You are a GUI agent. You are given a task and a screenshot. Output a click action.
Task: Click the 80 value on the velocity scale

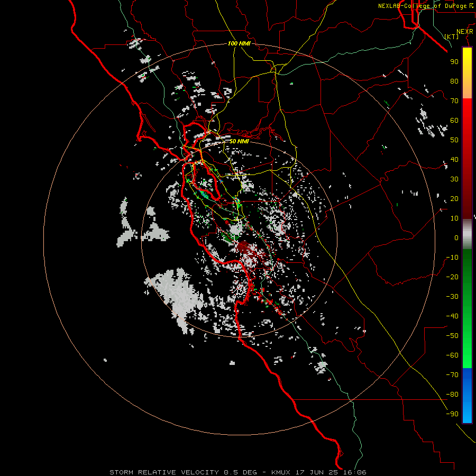454,81
